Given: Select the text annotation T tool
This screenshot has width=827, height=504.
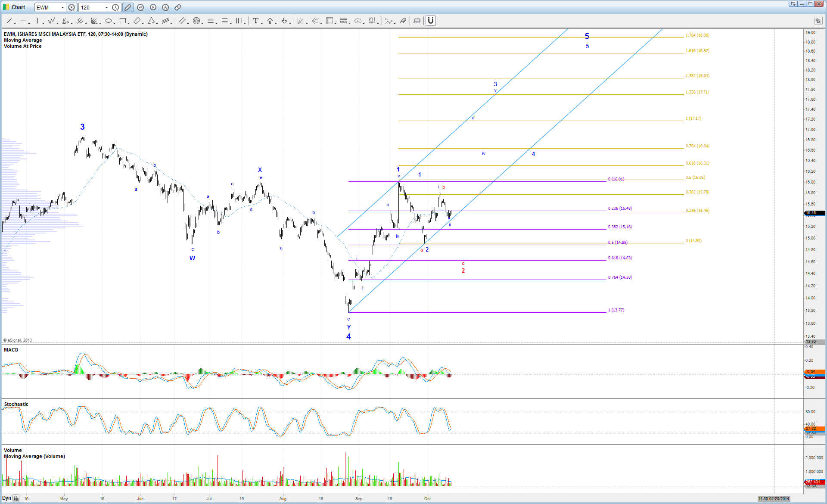Looking at the screenshot, I should 256,21.
